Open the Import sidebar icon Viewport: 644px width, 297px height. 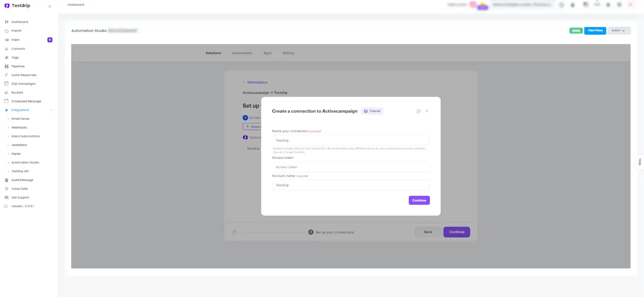(x=6, y=31)
